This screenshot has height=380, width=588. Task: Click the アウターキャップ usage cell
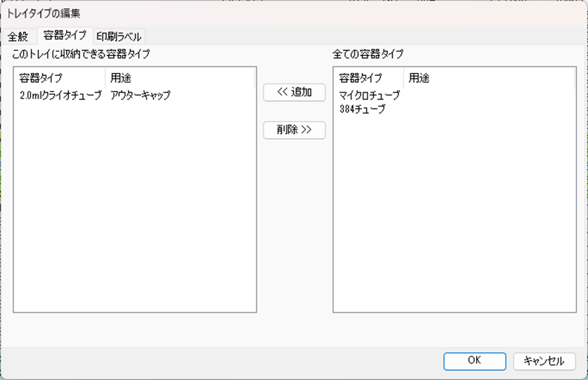[x=140, y=95]
